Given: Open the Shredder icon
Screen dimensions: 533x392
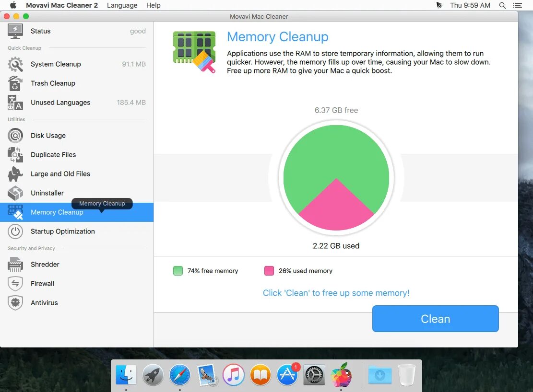Looking at the screenshot, I should (x=15, y=264).
